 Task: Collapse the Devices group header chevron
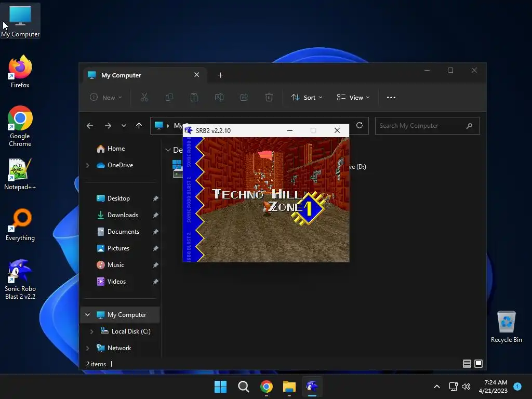pyautogui.click(x=168, y=150)
